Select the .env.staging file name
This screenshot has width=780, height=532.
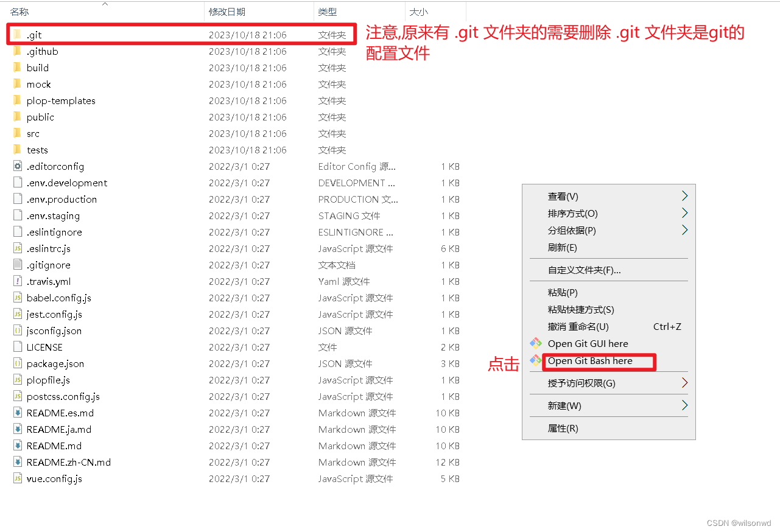[53, 215]
